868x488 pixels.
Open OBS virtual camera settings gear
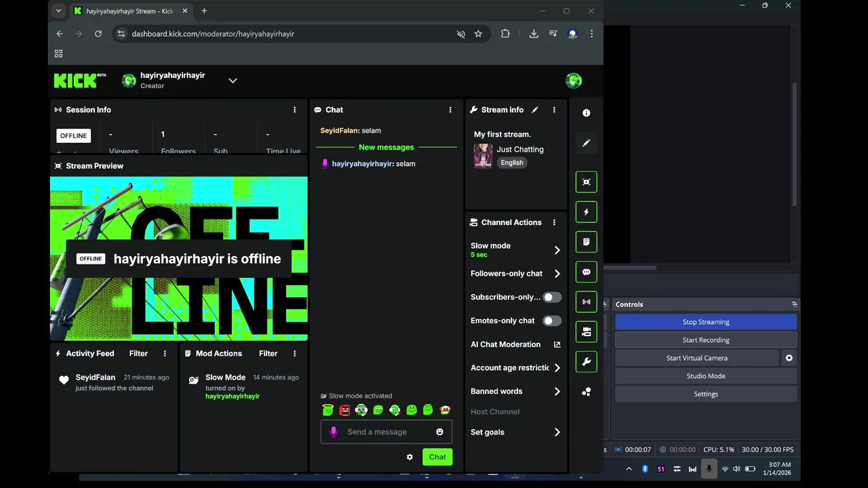pyautogui.click(x=789, y=358)
